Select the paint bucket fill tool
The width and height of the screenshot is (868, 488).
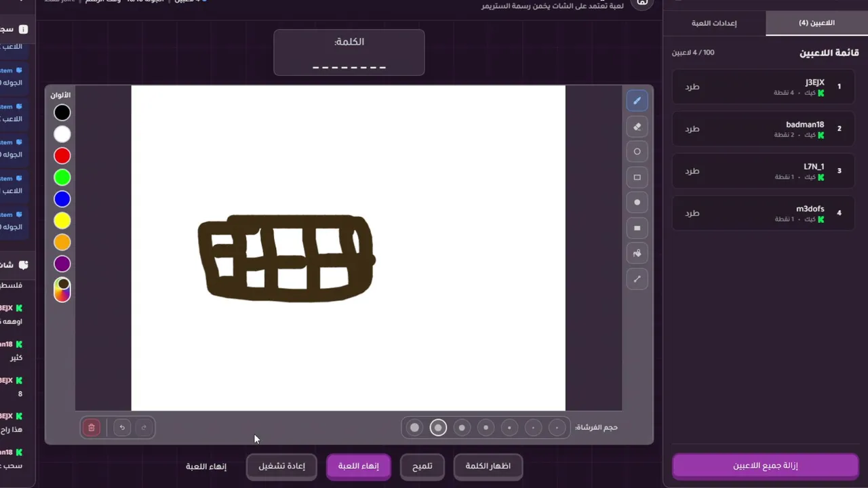637,253
